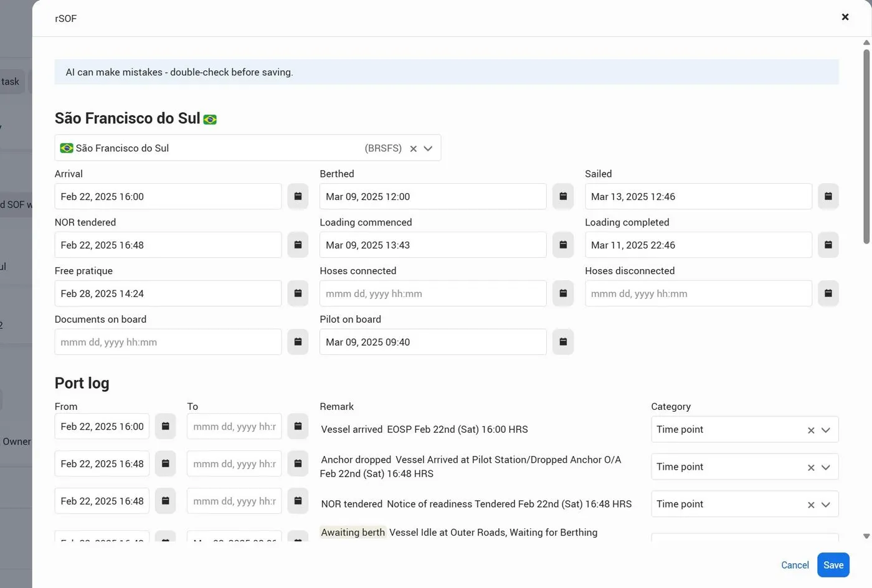The height and width of the screenshot is (588, 872).
Task: Click the empty Documents on board field
Action: [168, 342]
